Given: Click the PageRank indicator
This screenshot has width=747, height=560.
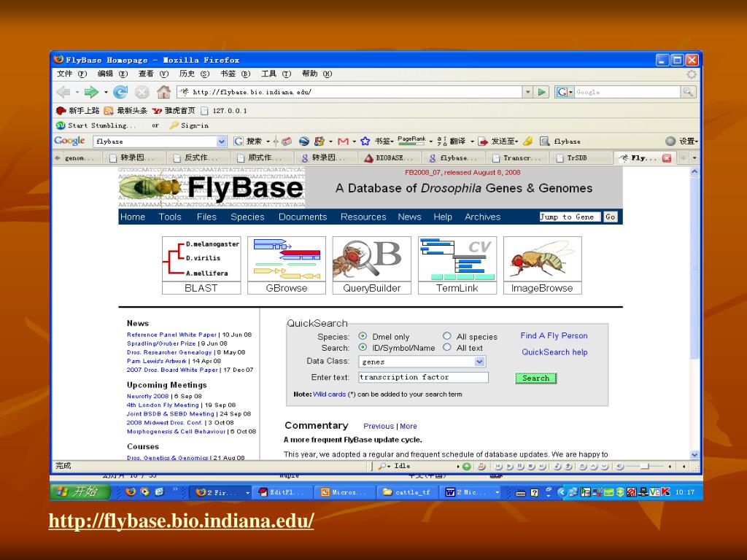Looking at the screenshot, I should click(411, 140).
